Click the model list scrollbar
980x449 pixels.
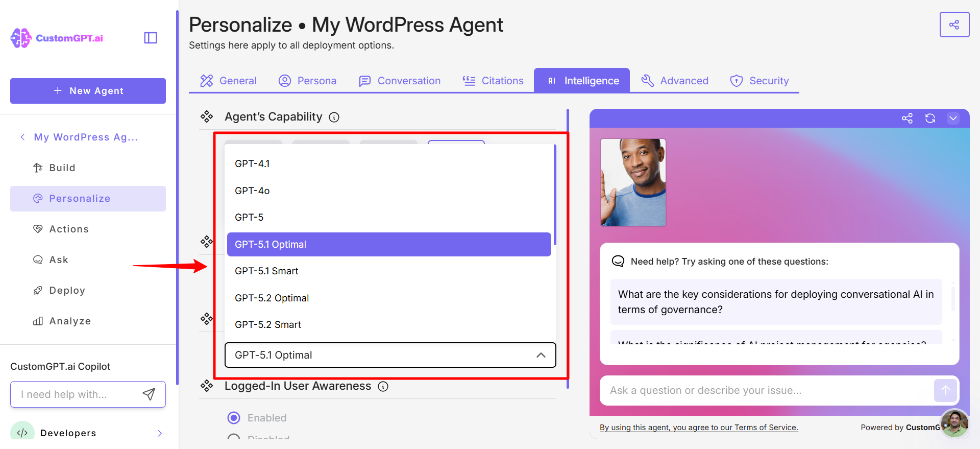555,195
